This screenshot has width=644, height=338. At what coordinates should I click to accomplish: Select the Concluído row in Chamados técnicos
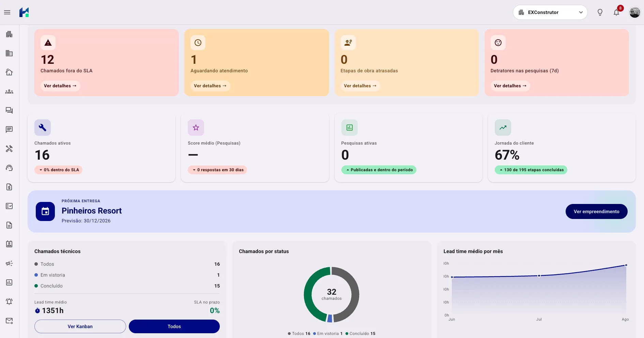click(x=127, y=286)
